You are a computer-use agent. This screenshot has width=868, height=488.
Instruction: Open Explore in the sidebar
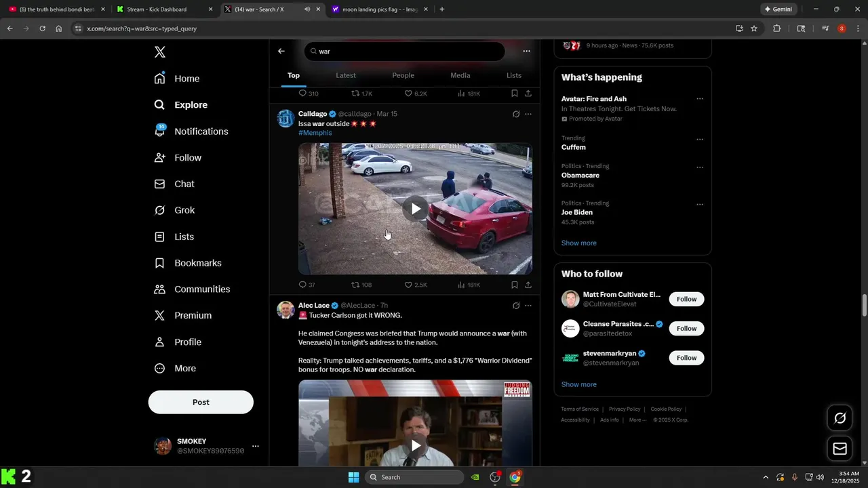(181, 105)
